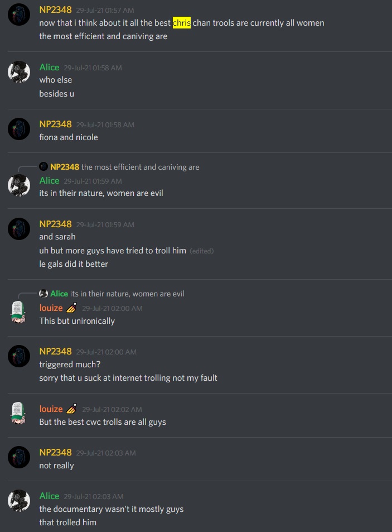
Task: Click NP2348's avatar on the 01:57 AM message
Action: [19, 15]
